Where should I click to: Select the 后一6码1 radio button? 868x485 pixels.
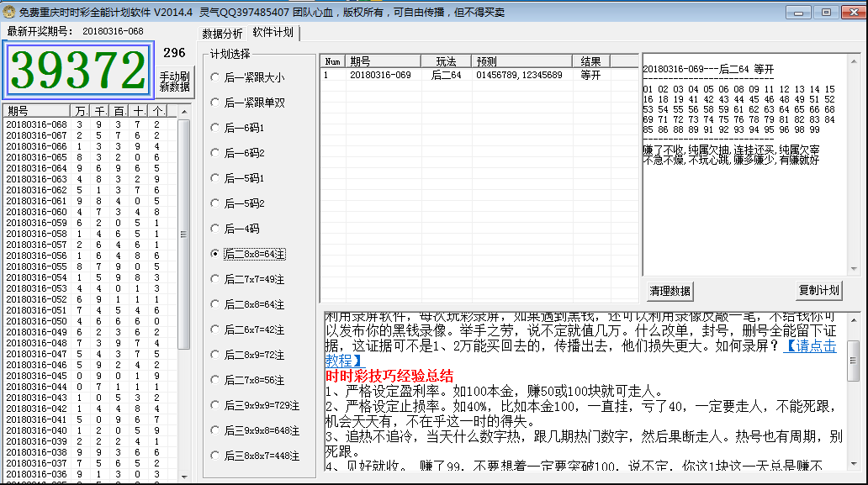tap(214, 128)
